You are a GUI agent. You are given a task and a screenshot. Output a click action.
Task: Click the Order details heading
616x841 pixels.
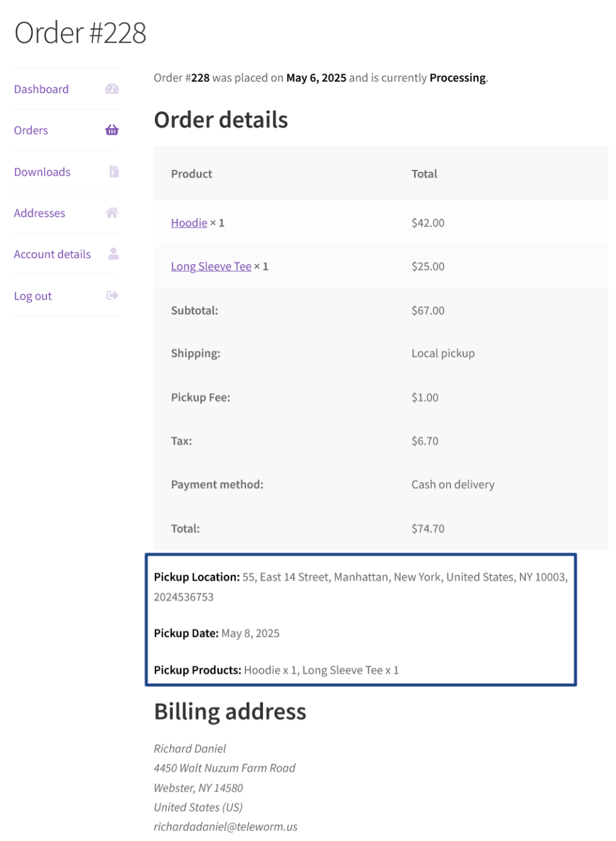click(x=221, y=120)
